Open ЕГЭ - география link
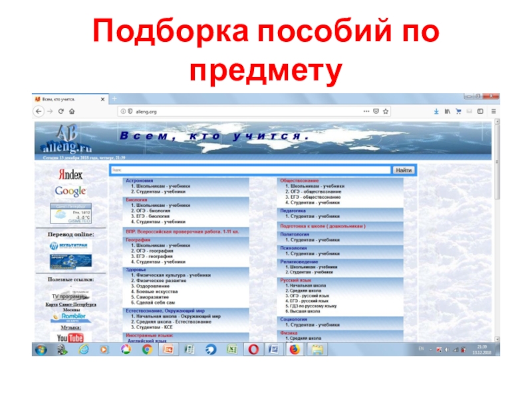 154,256
